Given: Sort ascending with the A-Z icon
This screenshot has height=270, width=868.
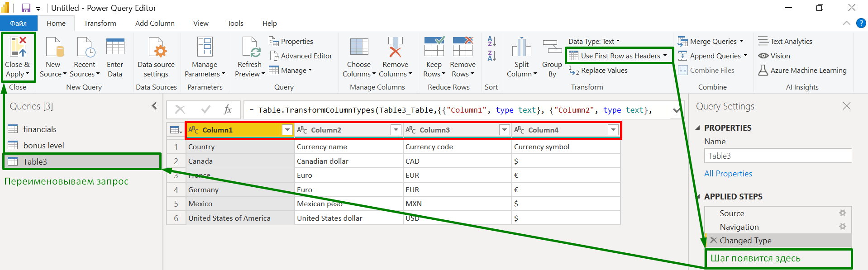Looking at the screenshot, I should [491, 41].
